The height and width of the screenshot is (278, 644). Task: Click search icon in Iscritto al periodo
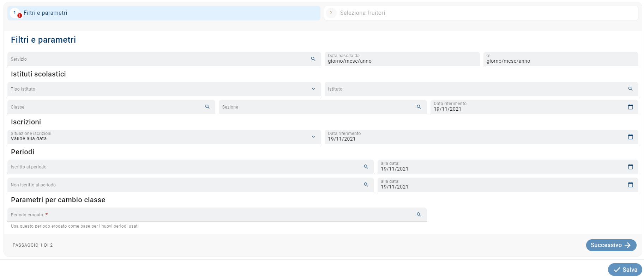pyautogui.click(x=366, y=167)
